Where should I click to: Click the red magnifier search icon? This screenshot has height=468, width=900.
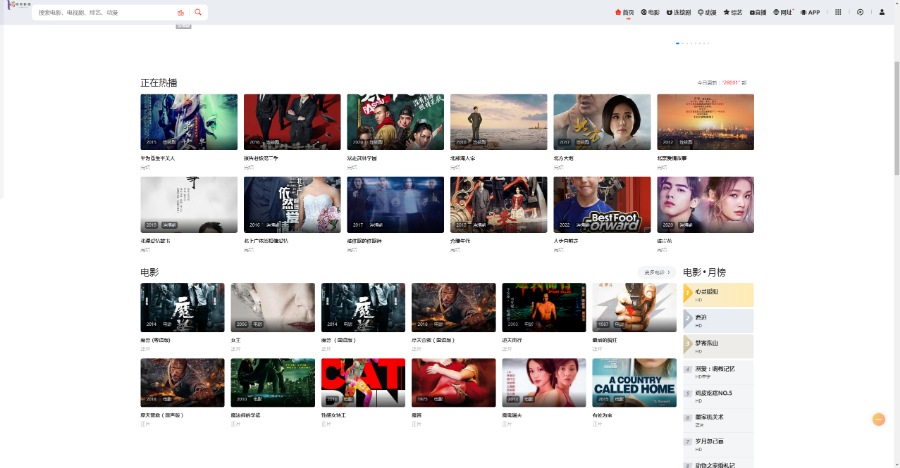[x=198, y=12]
